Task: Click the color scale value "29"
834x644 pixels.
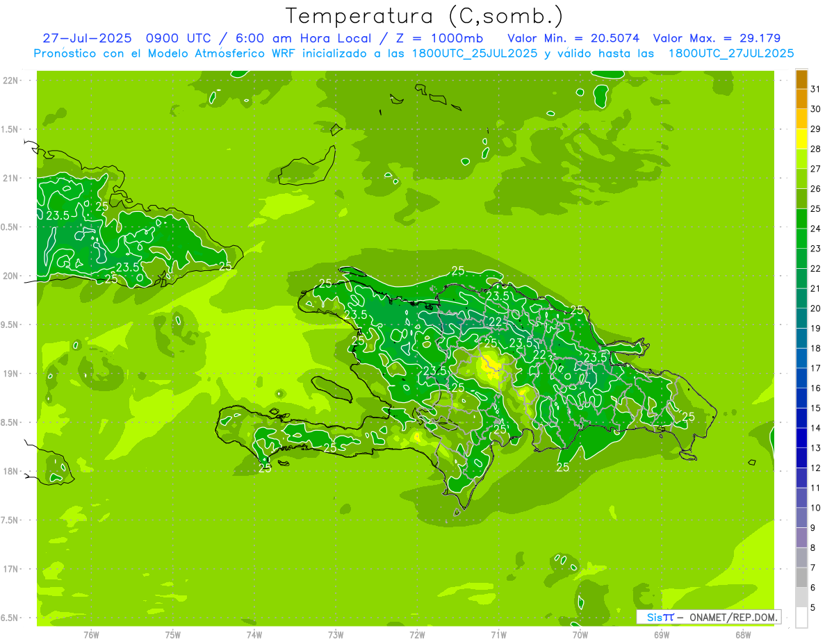Action: [x=816, y=129]
